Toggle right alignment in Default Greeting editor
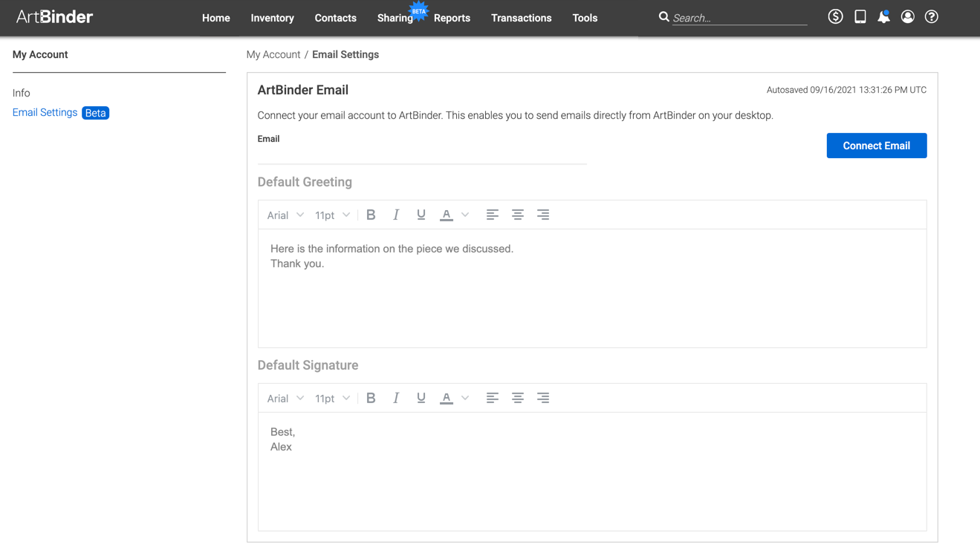Screen dimensions: 980x556 pos(543,215)
